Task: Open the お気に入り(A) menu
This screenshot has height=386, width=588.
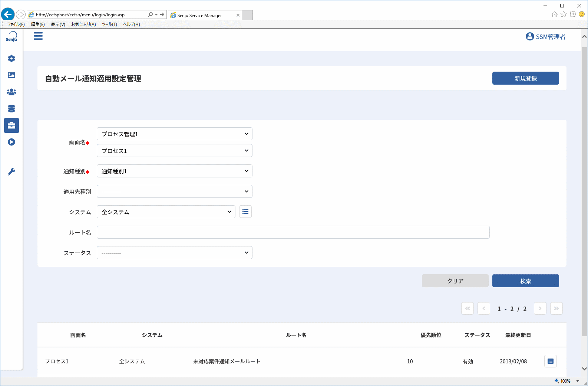Action: [x=83, y=24]
